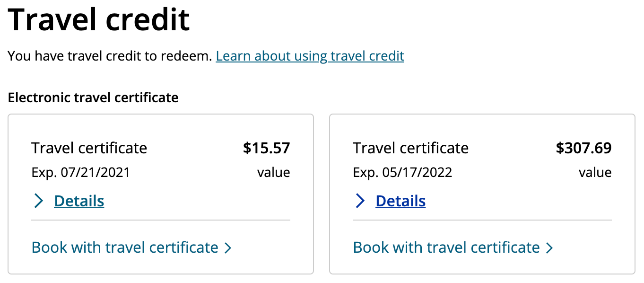
Task: Click the Travel certificate title in the $307.69 card
Action: (410, 148)
